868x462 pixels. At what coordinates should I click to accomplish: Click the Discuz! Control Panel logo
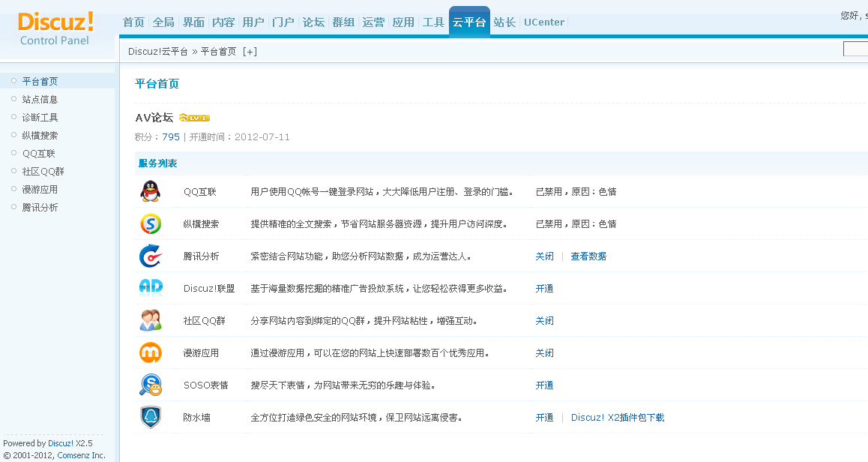tap(55, 28)
